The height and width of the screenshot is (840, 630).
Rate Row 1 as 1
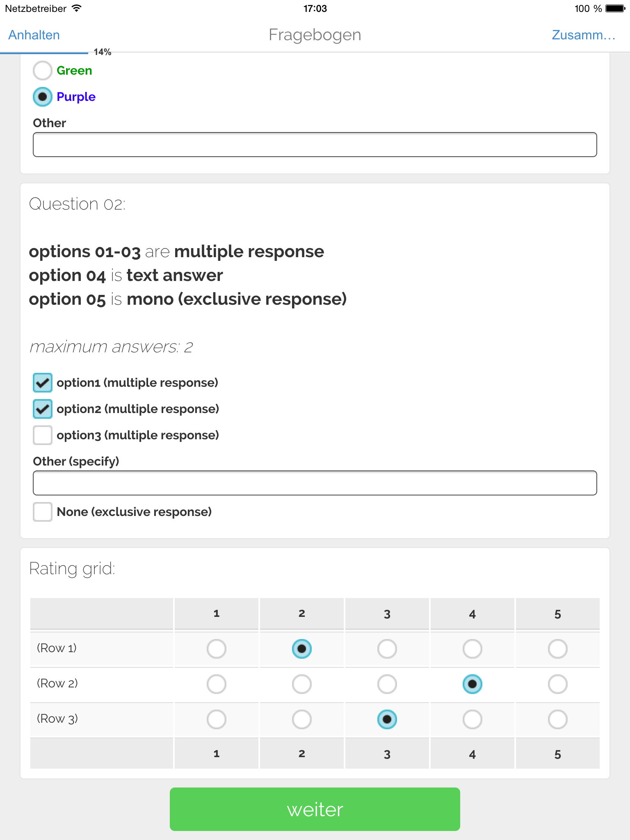217,649
